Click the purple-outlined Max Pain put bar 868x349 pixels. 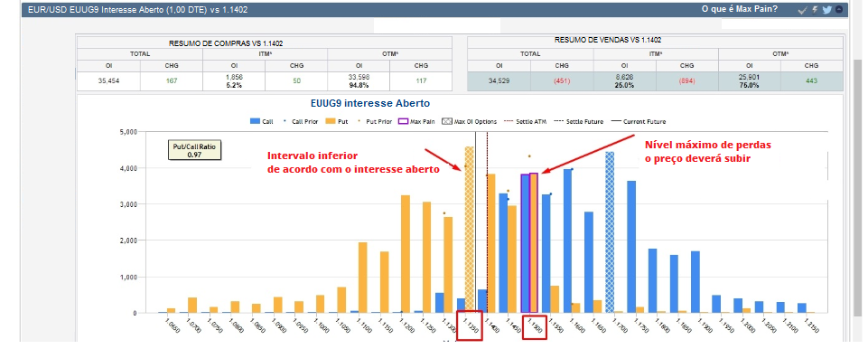pos(534,242)
